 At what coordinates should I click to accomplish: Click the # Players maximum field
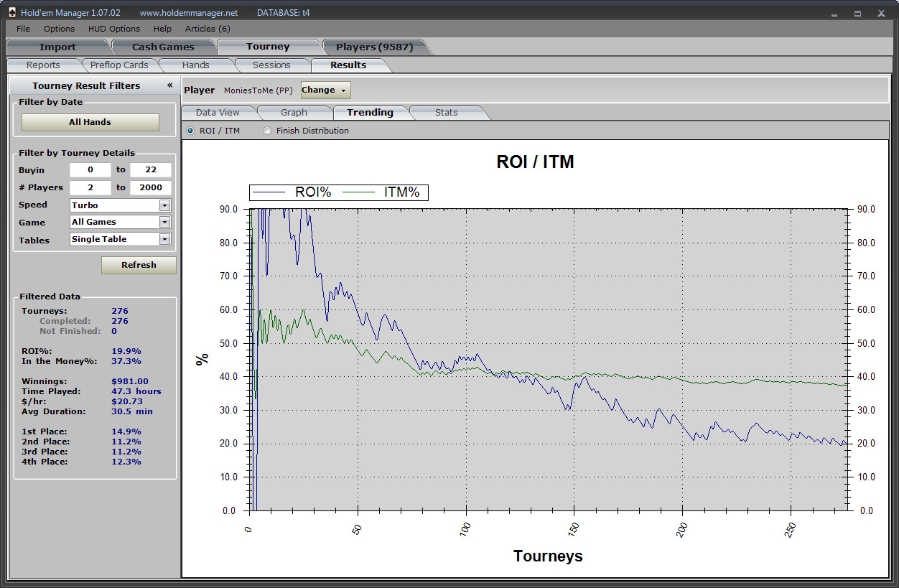(x=150, y=187)
